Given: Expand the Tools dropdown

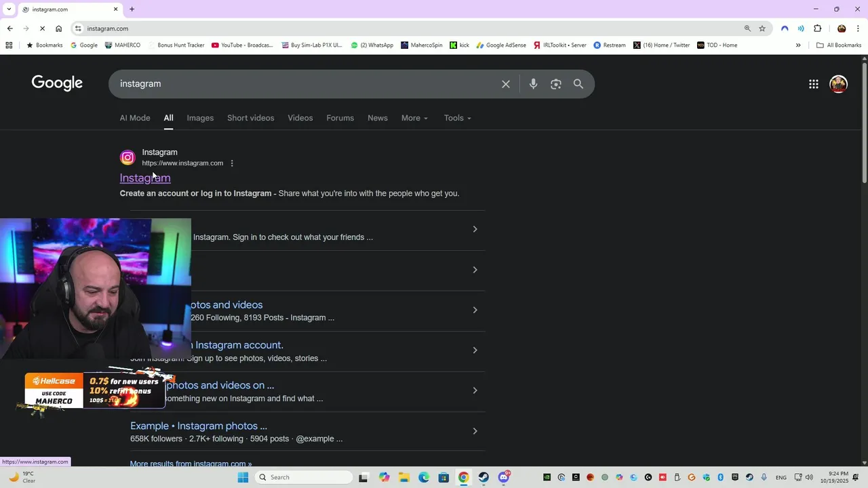Looking at the screenshot, I should coord(458,118).
